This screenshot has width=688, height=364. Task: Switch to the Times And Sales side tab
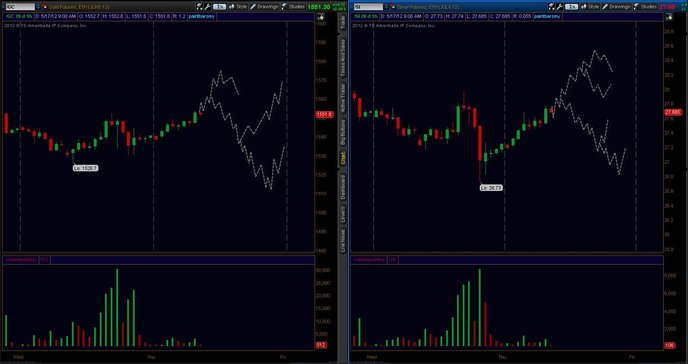[x=343, y=57]
